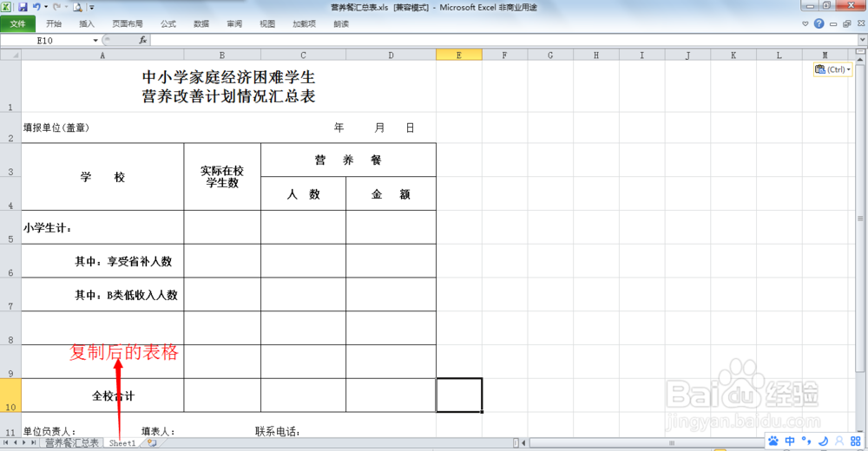
Task: Click the Select All corner button
Action: tap(10, 55)
